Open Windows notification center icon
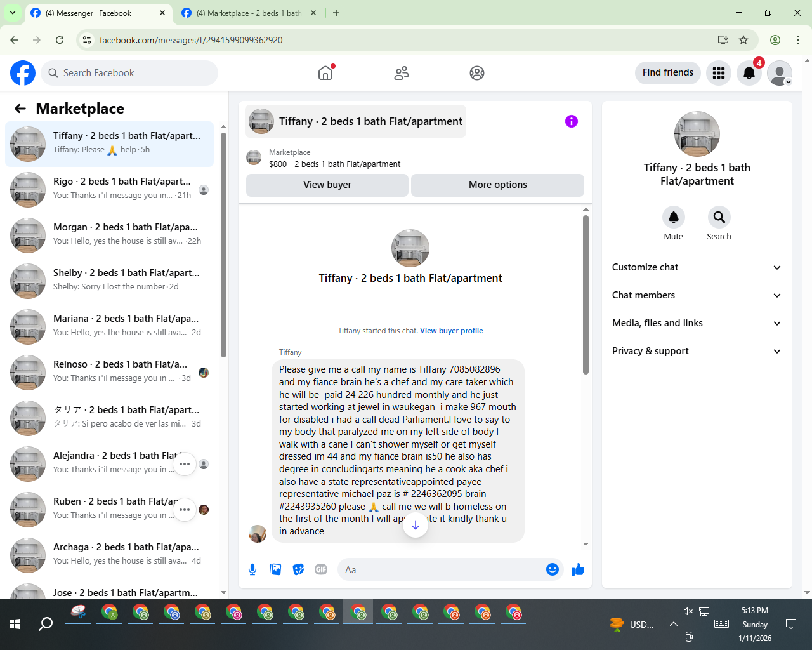Viewport: 812px width, 650px height. pyautogui.click(x=791, y=624)
